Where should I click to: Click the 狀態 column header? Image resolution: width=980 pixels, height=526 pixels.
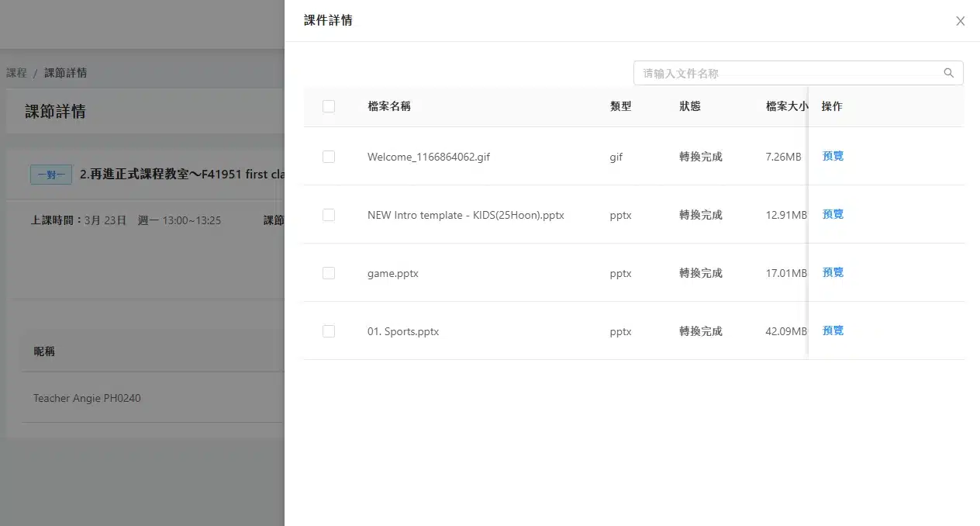(x=689, y=106)
